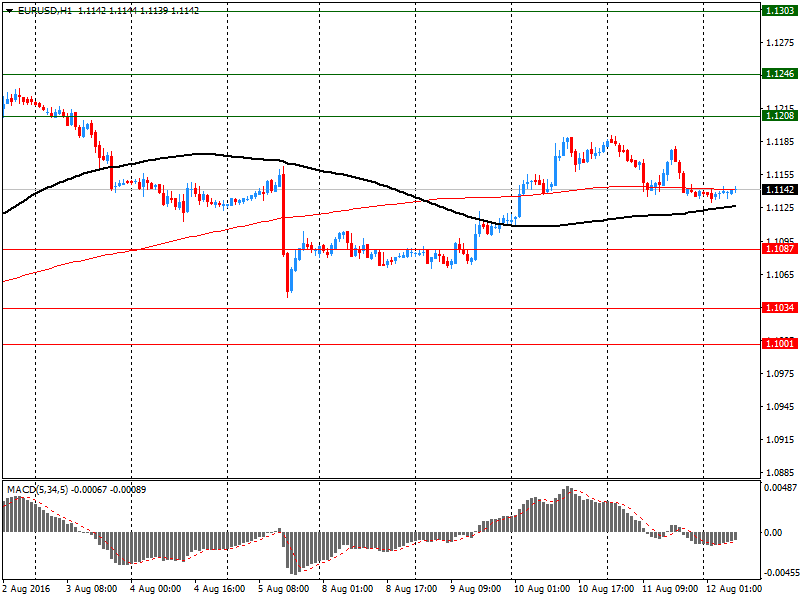Screen dimensions: 800x600
Task: Click the 3 Aug 08:00 time label
Action: (92, 589)
